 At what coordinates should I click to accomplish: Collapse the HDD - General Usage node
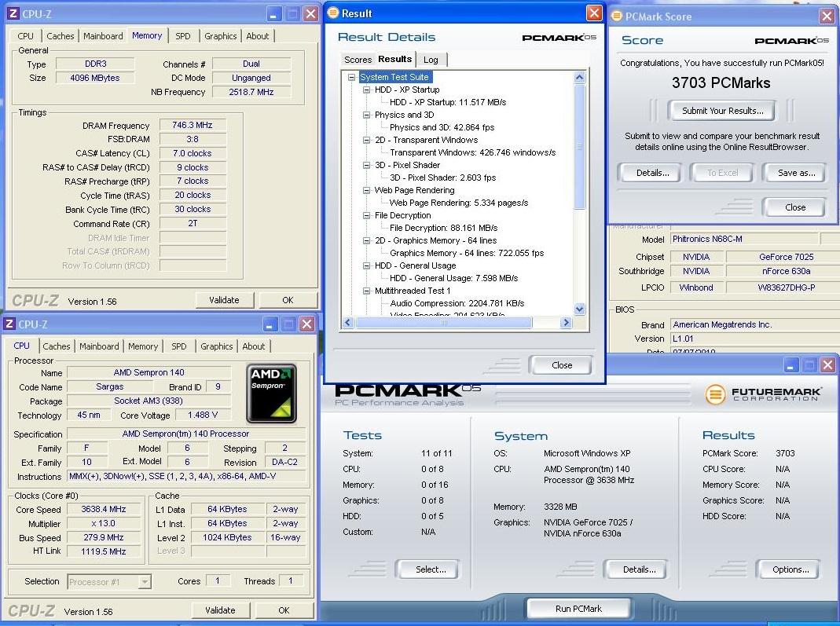click(x=366, y=266)
